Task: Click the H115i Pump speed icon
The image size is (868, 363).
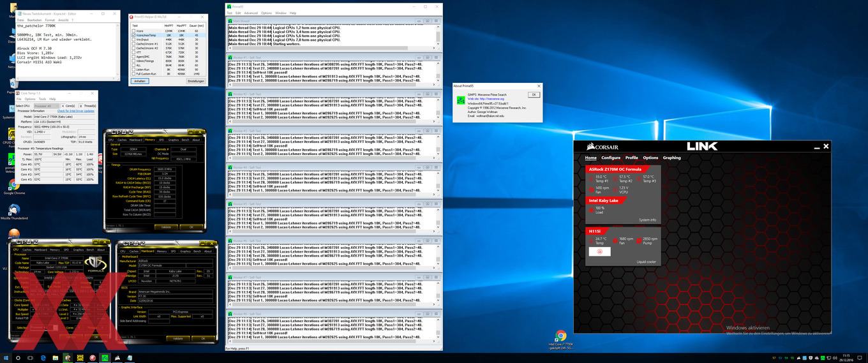Action: (x=639, y=241)
